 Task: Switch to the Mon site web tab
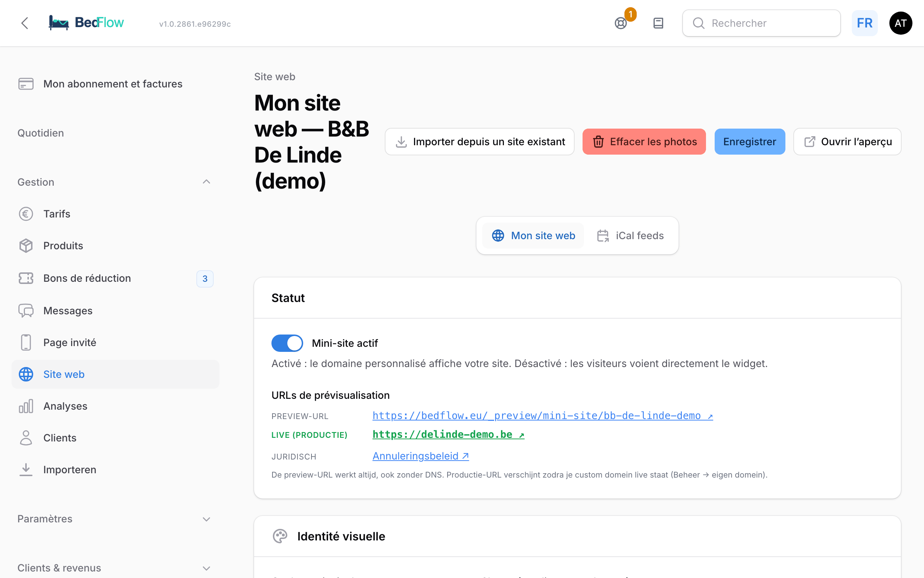pyautogui.click(x=533, y=236)
